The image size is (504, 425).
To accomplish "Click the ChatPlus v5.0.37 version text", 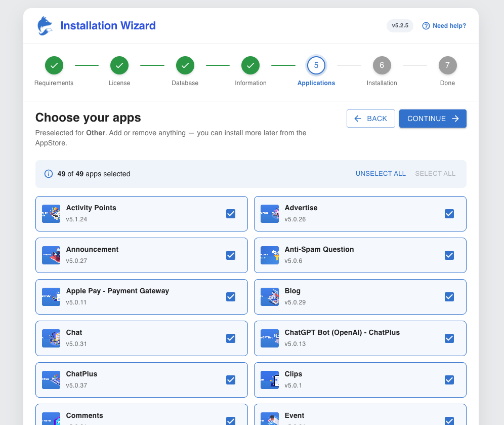I will point(76,385).
